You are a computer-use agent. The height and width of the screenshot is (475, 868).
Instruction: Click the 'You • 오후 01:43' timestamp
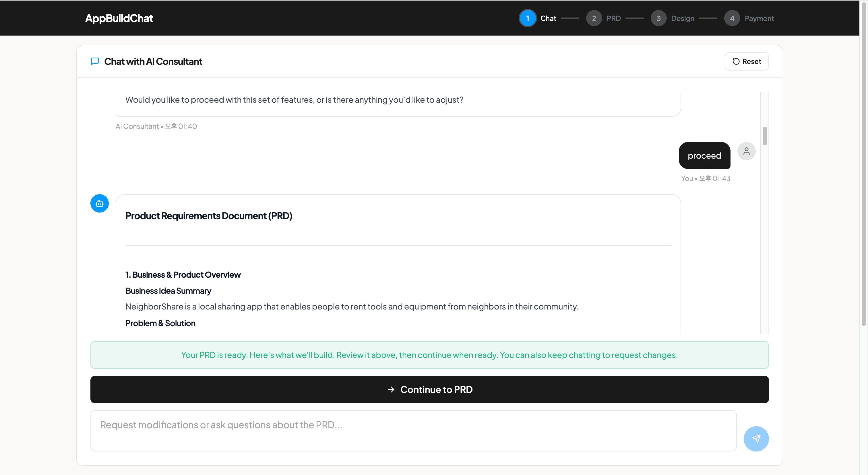(x=706, y=178)
